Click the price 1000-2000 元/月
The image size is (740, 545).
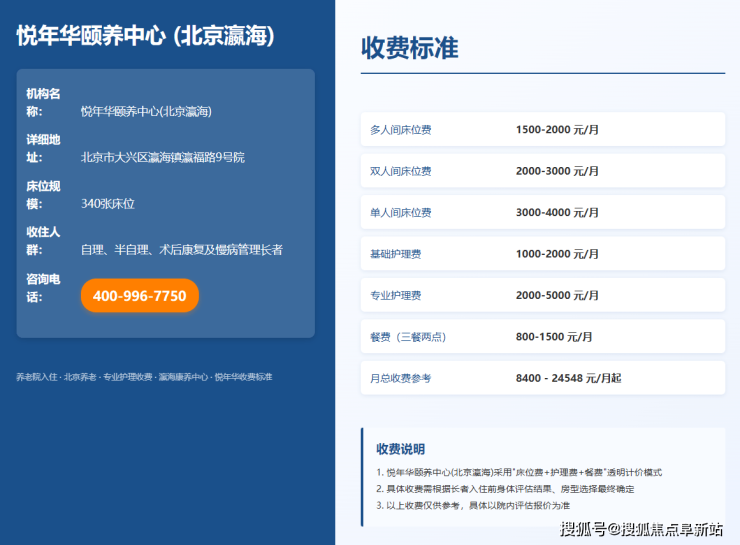click(x=557, y=254)
